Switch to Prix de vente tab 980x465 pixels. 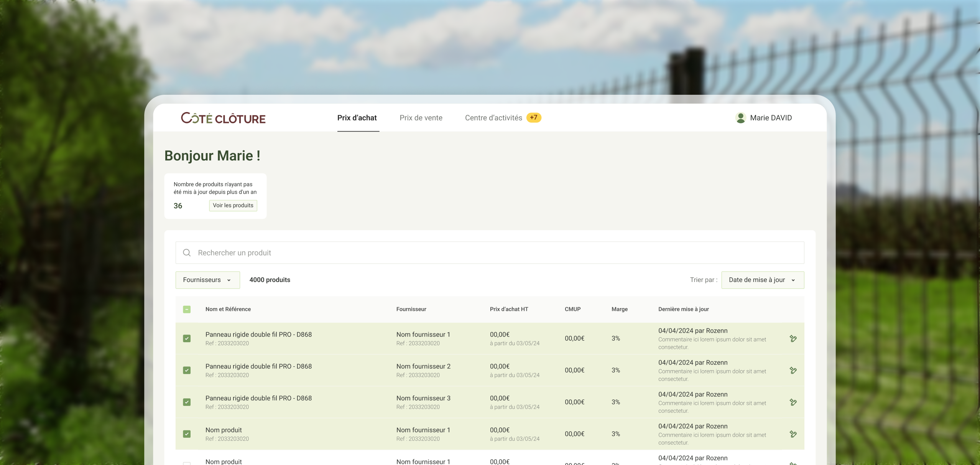[x=421, y=118]
